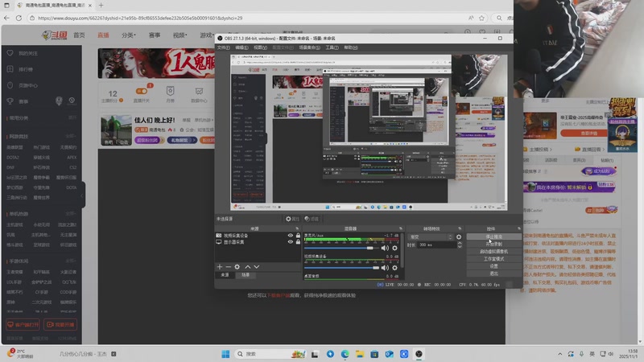
Task: Open source properties gear below the sources list
Action: click(237, 267)
